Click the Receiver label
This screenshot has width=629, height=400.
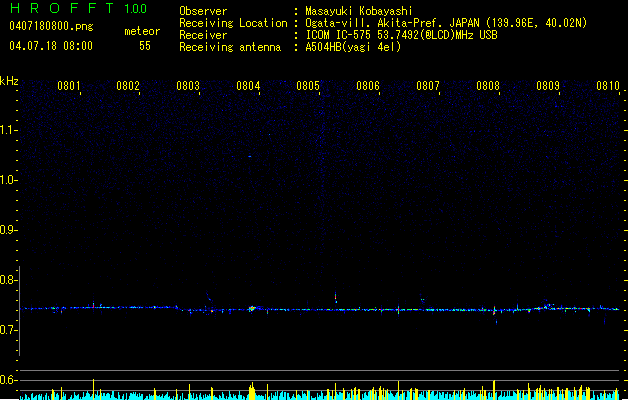[203, 35]
